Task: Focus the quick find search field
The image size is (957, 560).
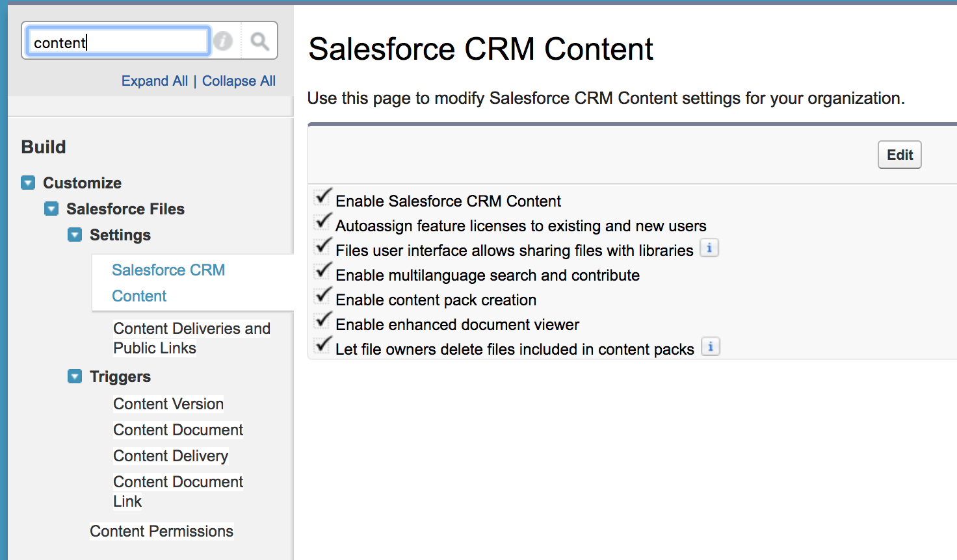Action: 118,42
